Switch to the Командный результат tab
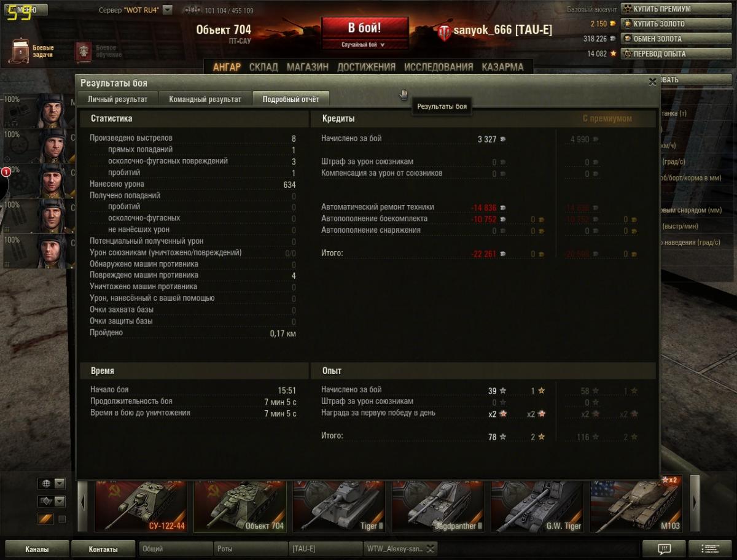The height and width of the screenshot is (560, 737). click(x=205, y=99)
